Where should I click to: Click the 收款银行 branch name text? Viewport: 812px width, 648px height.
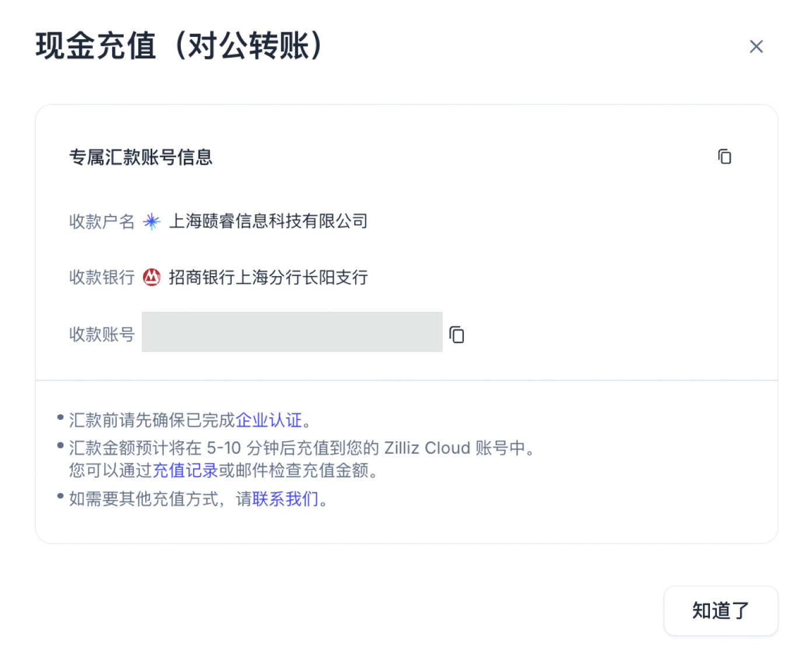coord(267,277)
